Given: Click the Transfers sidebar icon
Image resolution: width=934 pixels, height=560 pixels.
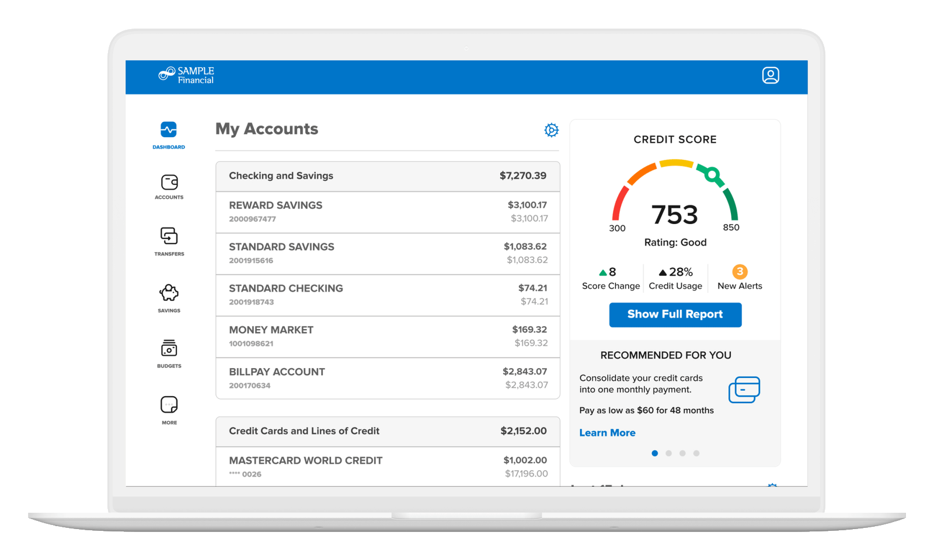Looking at the screenshot, I should click(168, 237).
